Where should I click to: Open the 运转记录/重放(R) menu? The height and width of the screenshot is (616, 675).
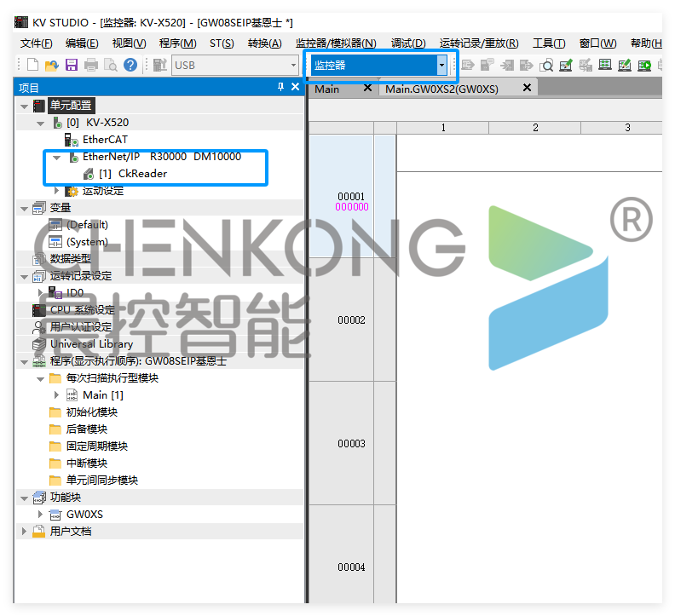[x=479, y=43]
